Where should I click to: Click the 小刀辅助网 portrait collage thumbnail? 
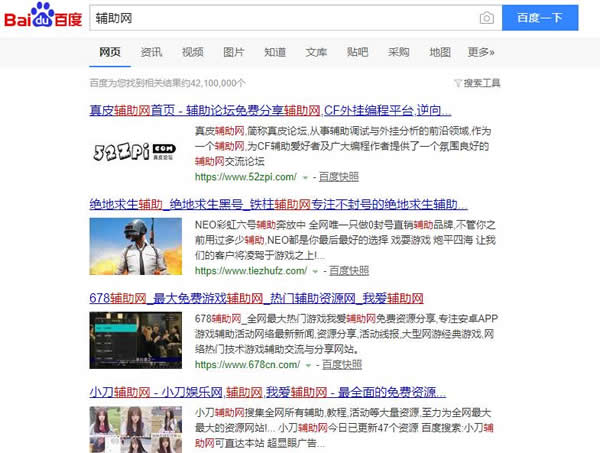point(135,429)
